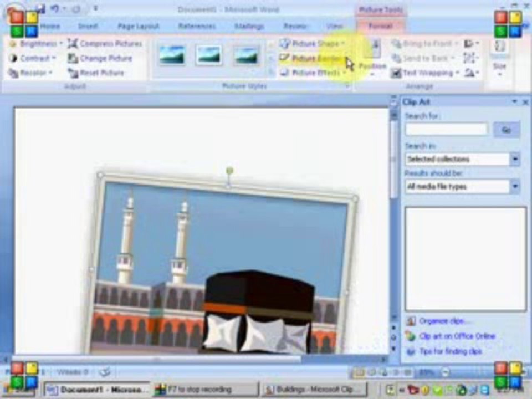Switch to Buildings Microsoft Clip taskbar button

click(x=314, y=390)
